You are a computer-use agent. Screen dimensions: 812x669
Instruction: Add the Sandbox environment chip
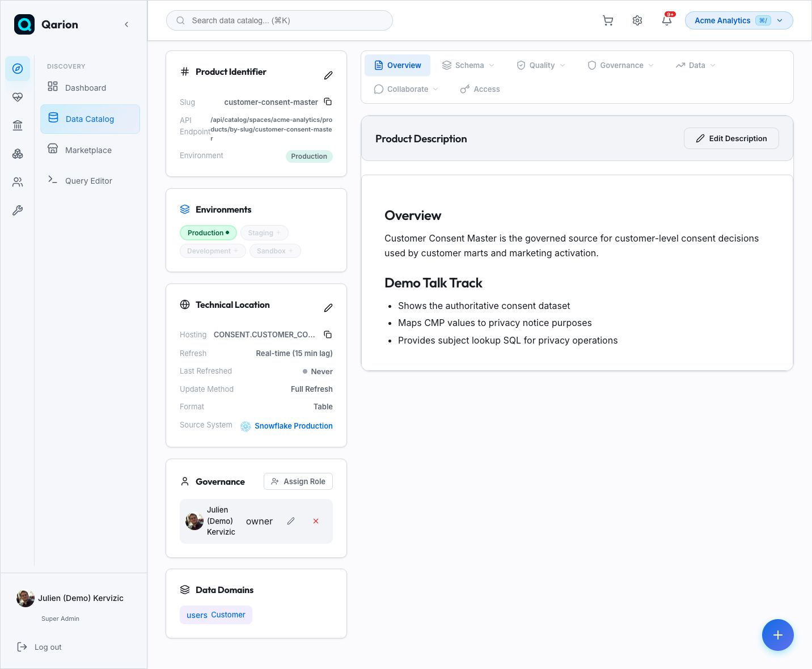275,251
